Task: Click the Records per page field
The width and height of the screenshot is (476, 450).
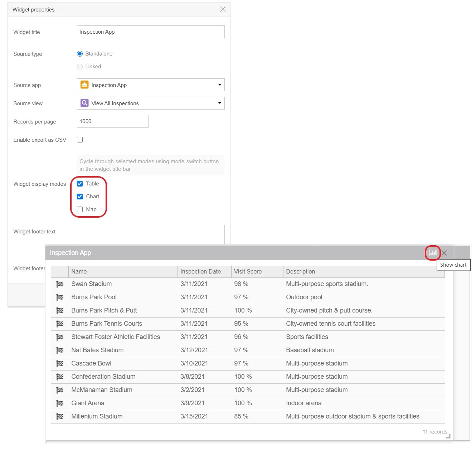Action: [x=112, y=121]
